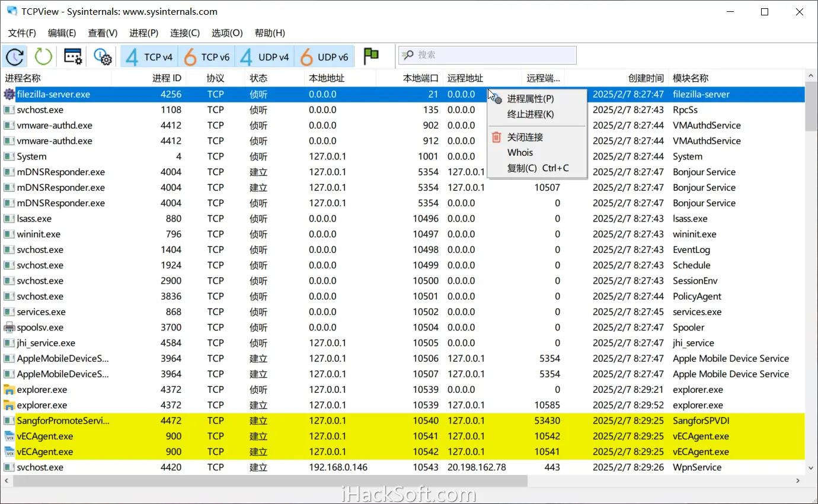Click the scroll down arrow at bottom right
This screenshot has height=504, width=818.
[x=811, y=467]
